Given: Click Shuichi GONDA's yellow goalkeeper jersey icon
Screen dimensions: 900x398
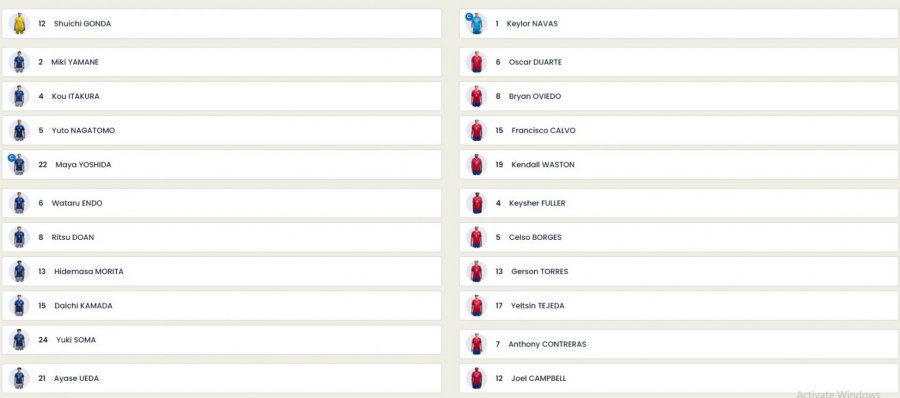Looking at the screenshot, I should [19, 24].
